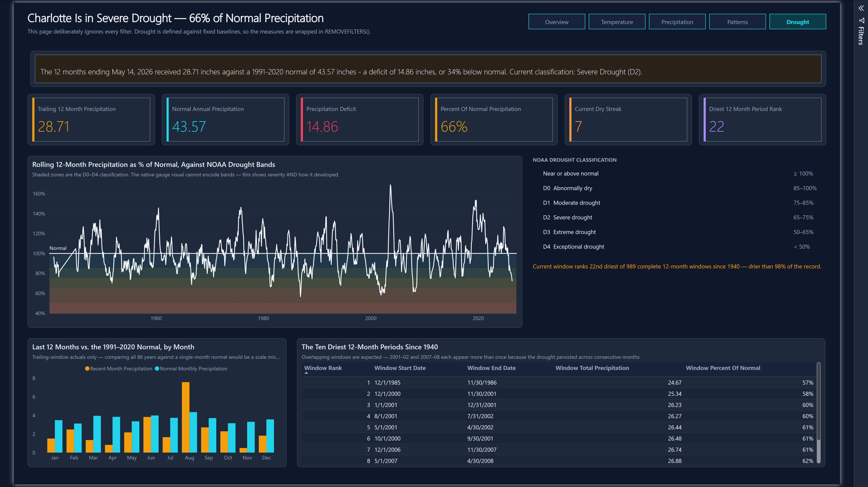The height and width of the screenshot is (487, 868).
Task: Click start date 8/1/2001 cell
Action: (x=385, y=416)
